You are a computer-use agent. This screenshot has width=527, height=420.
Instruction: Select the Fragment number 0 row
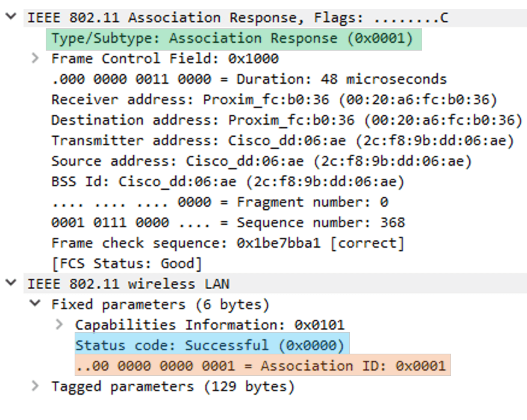[219, 202]
